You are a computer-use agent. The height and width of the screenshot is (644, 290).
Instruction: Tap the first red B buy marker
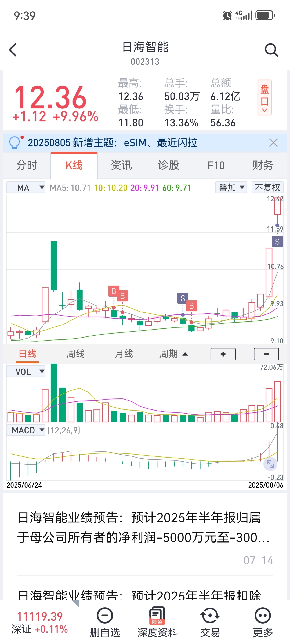pyautogui.click(x=114, y=291)
